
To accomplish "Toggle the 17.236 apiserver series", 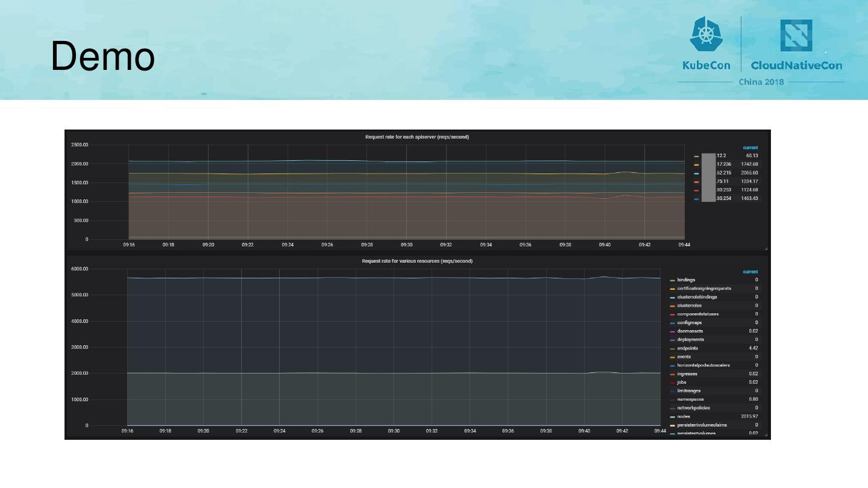I will (x=723, y=164).
